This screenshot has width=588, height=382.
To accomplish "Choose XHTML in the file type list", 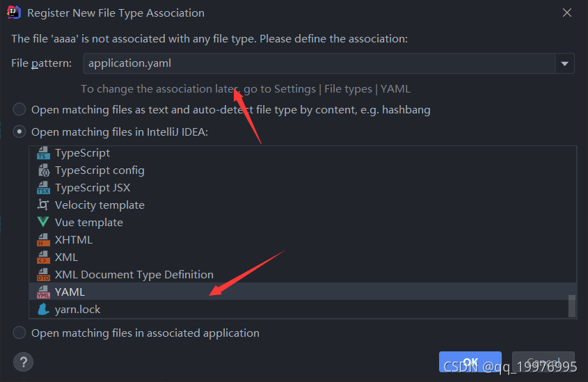I will pyautogui.click(x=303, y=239).
